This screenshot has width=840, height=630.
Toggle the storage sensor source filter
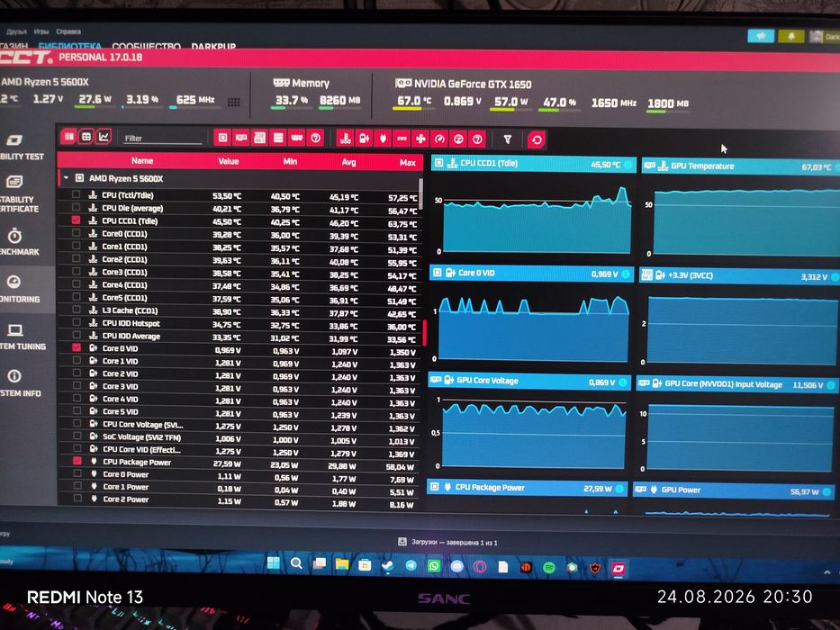(x=278, y=139)
